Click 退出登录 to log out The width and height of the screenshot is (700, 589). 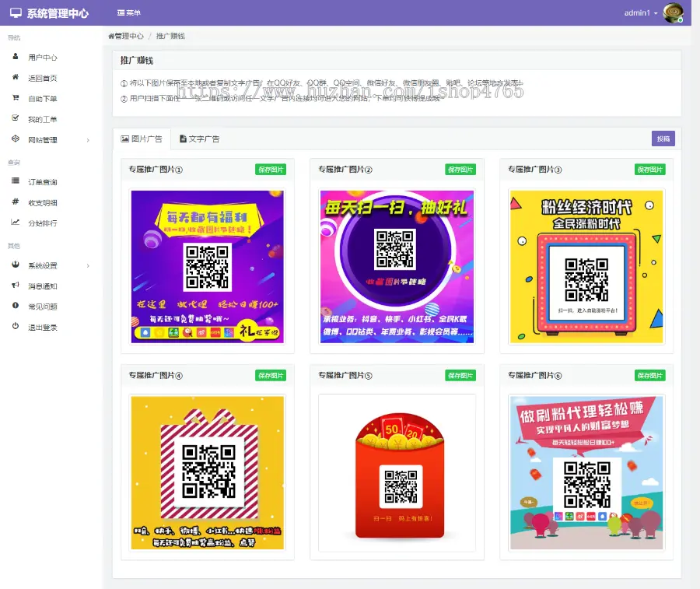coord(43,328)
